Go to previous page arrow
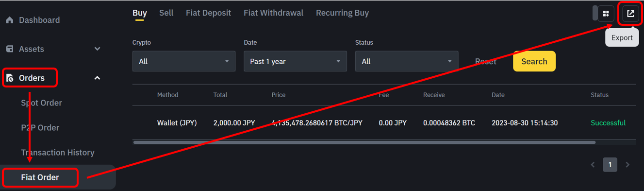 [593, 165]
